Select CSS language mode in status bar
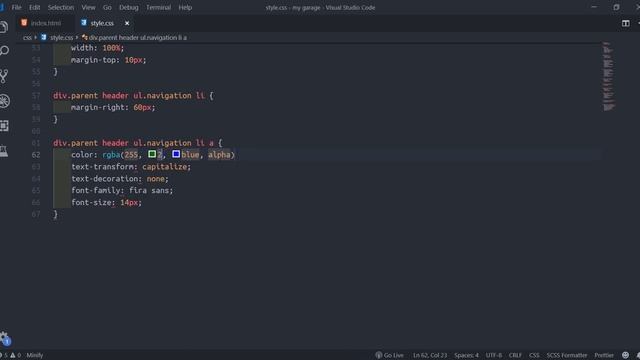Screen dimensions: 640x360 point(534,355)
